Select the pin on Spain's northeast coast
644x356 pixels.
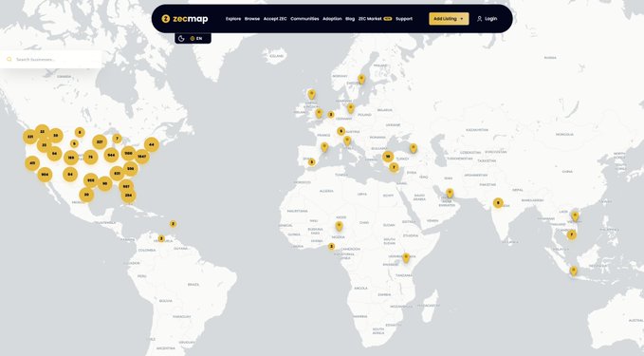point(325,147)
